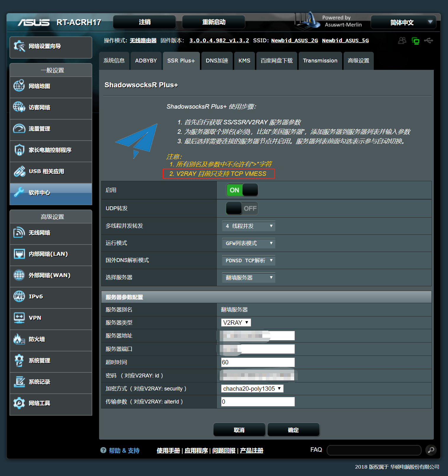
Task: Click the LAN ethernet port icon
Action: click(x=19, y=254)
